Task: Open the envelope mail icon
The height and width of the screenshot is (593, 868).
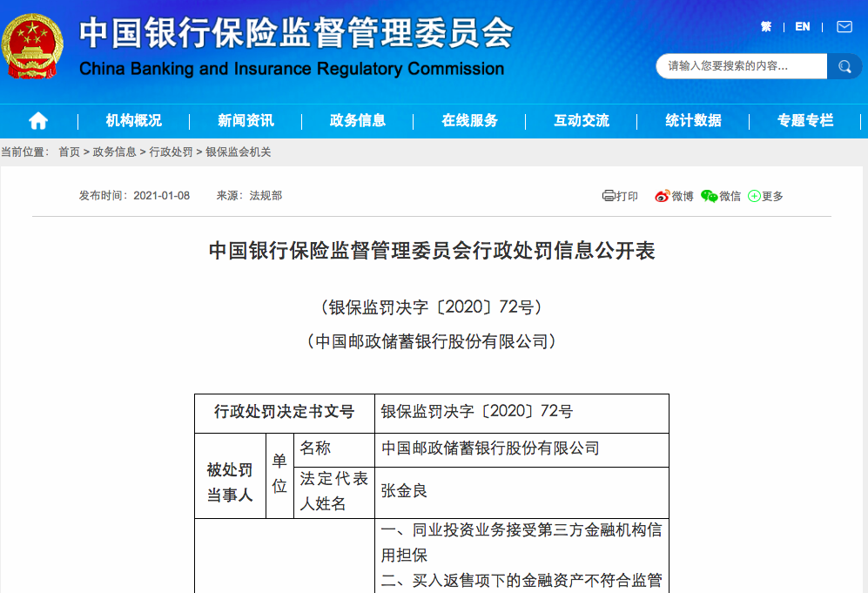Action: point(844,27)
